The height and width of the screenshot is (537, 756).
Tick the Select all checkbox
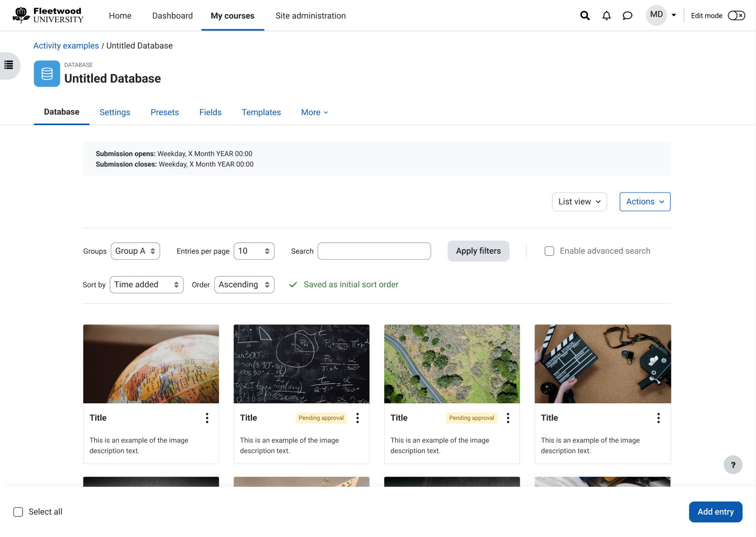[18, 512]
